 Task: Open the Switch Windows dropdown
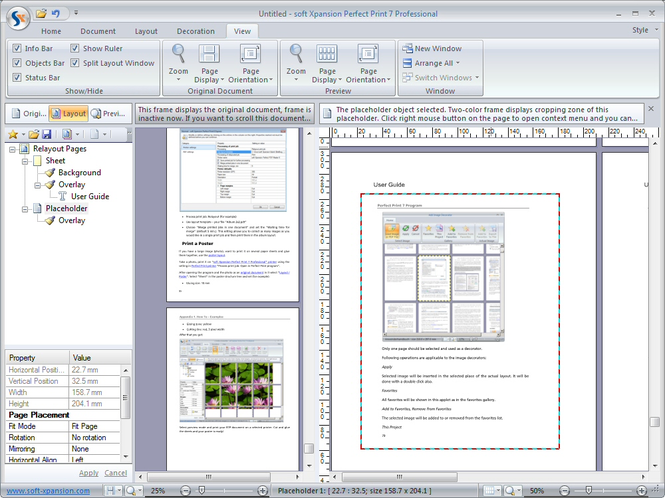coord(441,77)
